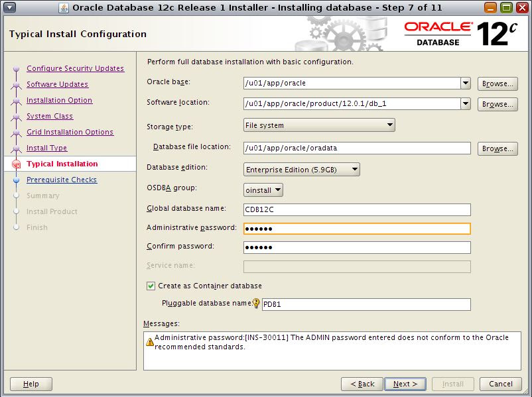Click the Install Product step label
Image resolution: width=532 pixels, height=397 pixels.
tap(52, 211)
